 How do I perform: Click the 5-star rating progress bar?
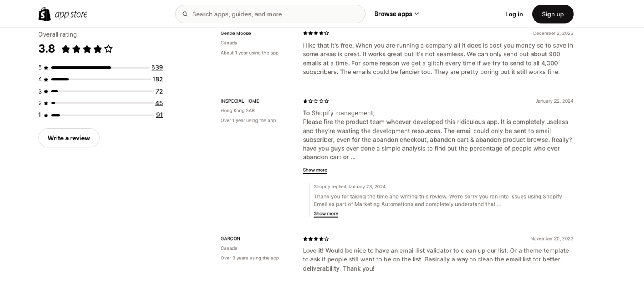[x=101, y=67]
